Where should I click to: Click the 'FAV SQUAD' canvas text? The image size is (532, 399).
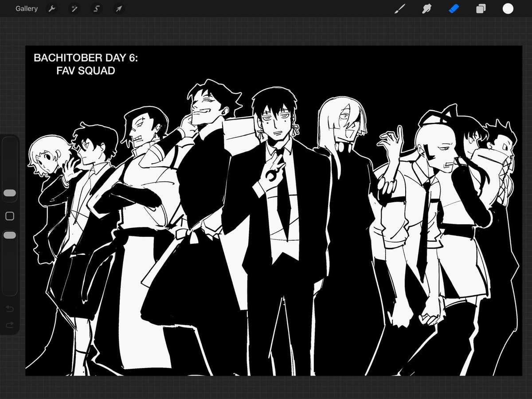coord(86,70)
